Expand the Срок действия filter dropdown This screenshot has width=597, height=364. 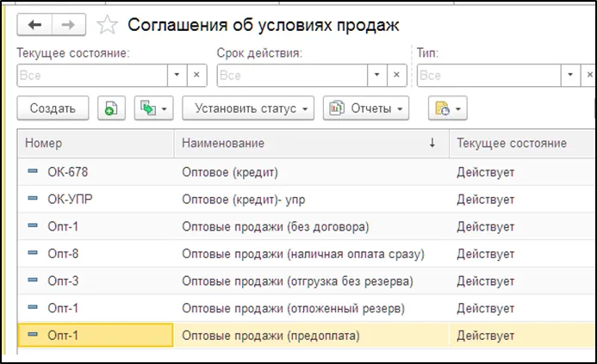376,76
